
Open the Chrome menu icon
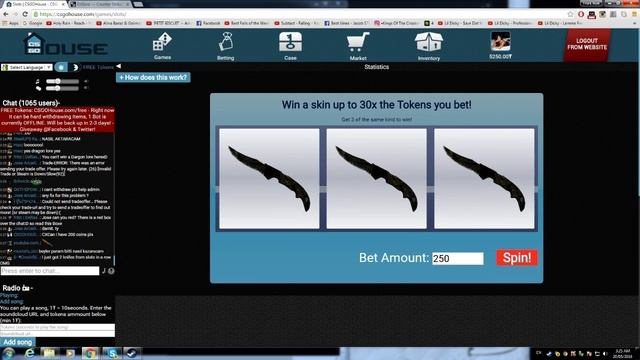pyautogui.click(x=635, y=14)
